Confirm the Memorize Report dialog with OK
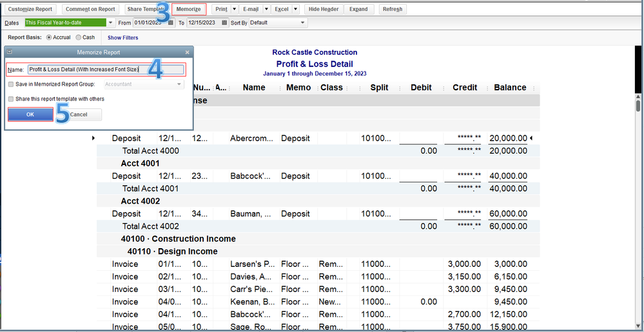Viewport: 644px width, 332px height. [x=30, y=115]
